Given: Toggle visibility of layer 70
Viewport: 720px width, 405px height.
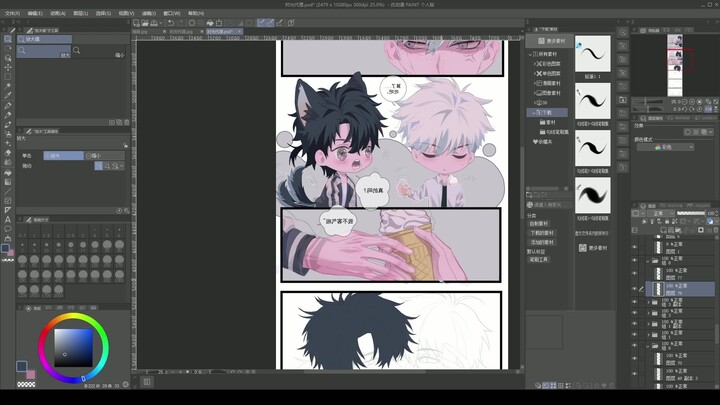Looking at the screenshot, I should coord(635,359).
